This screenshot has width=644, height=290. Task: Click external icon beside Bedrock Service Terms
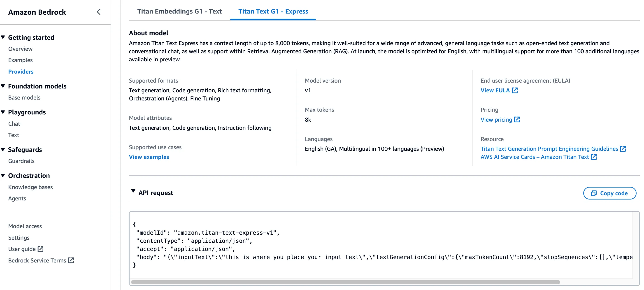[71, 260]
